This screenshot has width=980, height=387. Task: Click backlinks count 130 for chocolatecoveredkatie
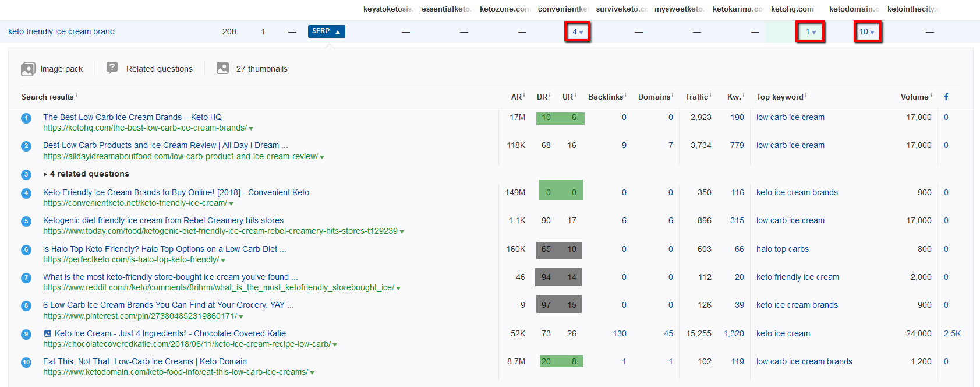tap(620, 333)
